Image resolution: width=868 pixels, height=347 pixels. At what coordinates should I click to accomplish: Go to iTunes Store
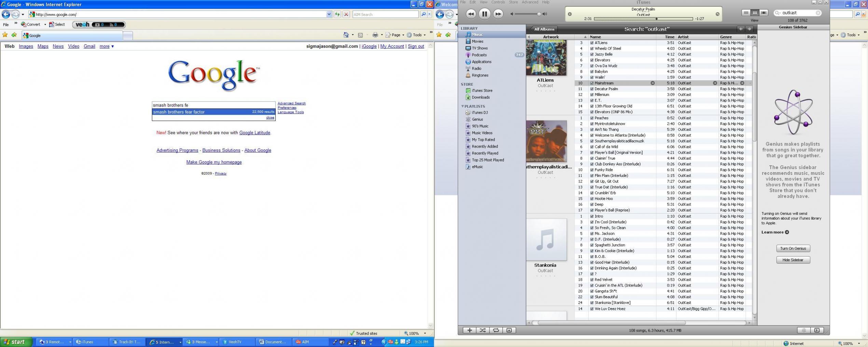pos(482,91)
